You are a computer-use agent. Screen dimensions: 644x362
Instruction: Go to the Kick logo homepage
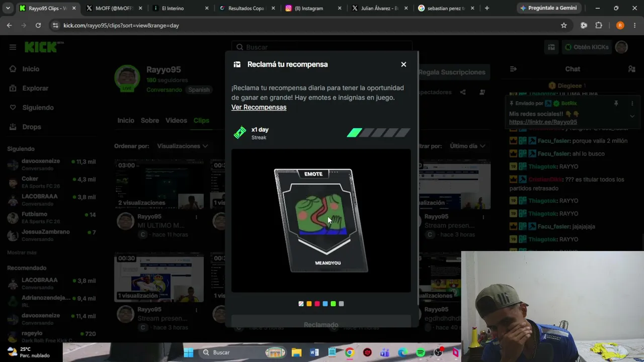click(44, 47)
